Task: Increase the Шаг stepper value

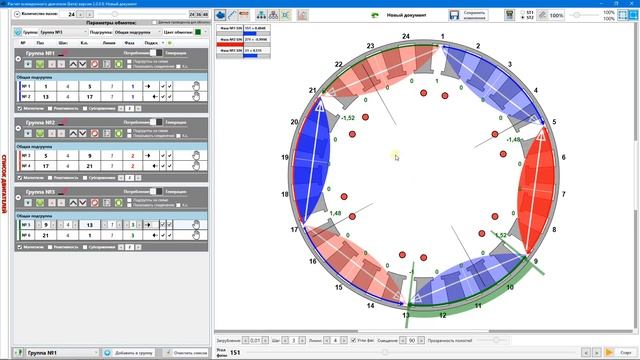Action: click(x=302, y=340)
